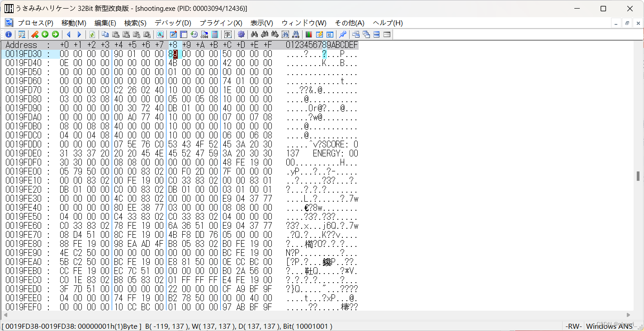Open the ヘルプ(H) menu
The height and width of the screenshot is (331, 644).
[x=388, y=23]
